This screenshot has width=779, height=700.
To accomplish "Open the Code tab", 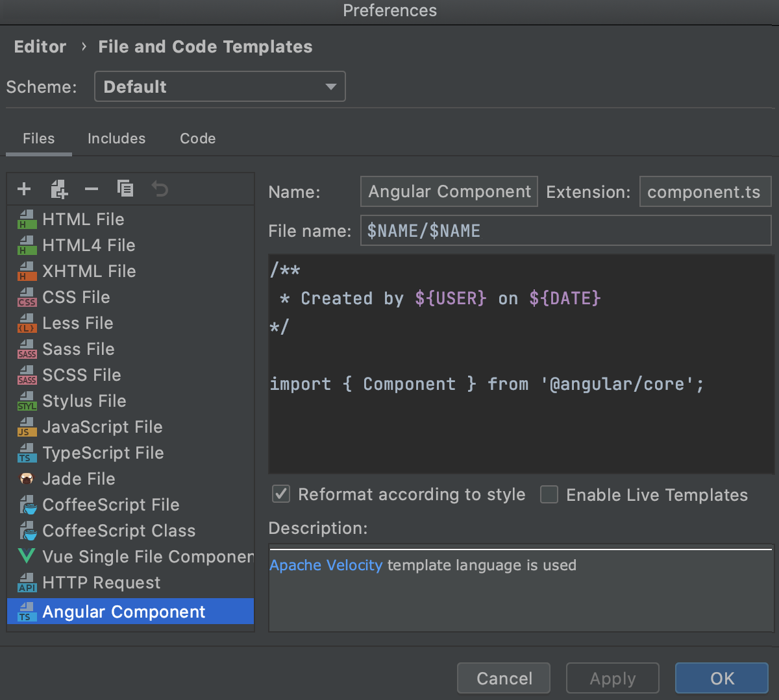I will coord(197,138).
